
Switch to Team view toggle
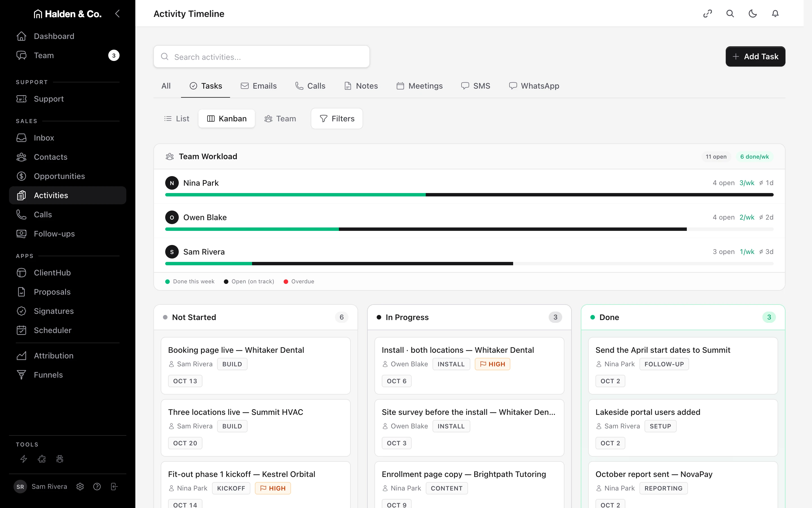(x=280, y=119)
